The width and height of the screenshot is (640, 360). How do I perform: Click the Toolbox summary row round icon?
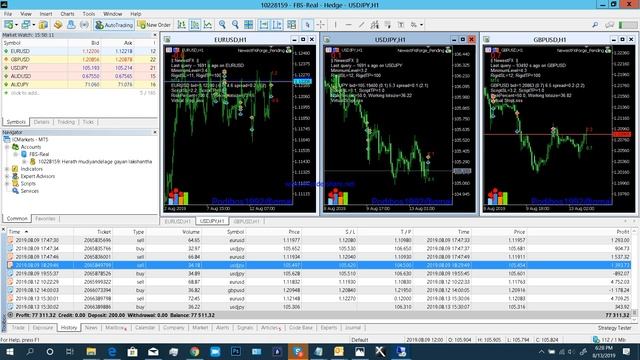click(x=10, y=315)
